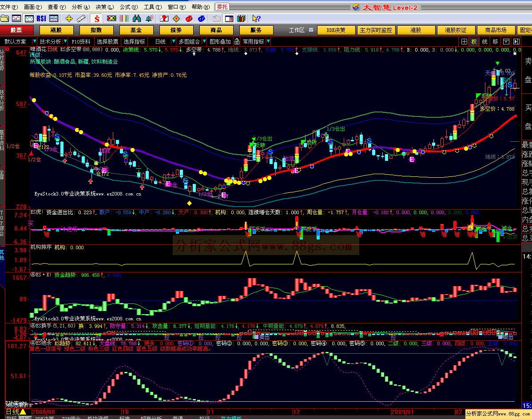Viewport: 532px width, 419px height.
Task: Switch to the 指数 market tab
Action: (96, 30)
